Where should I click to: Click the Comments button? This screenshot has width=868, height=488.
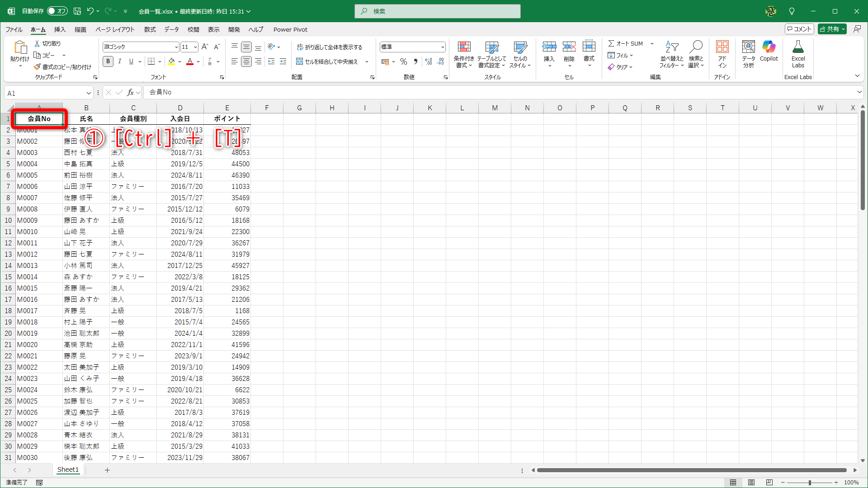pyautogui.click(x=799, y=29)
